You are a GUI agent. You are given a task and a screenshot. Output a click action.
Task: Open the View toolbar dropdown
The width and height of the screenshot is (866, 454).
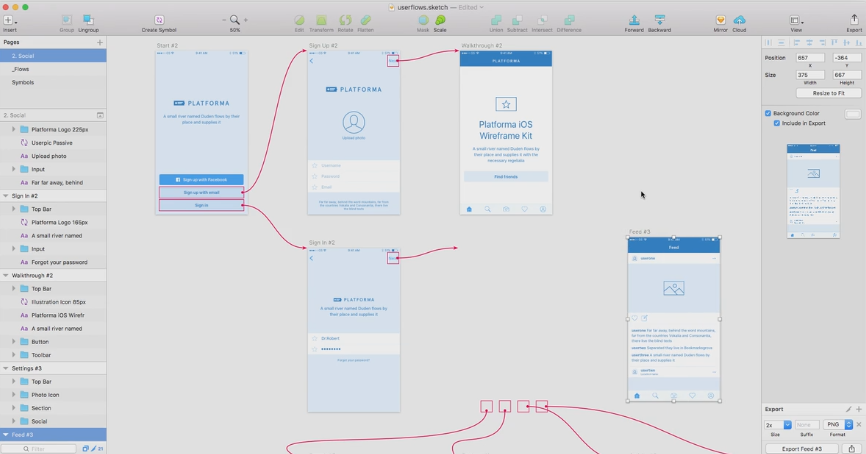[x=796, y=21]
